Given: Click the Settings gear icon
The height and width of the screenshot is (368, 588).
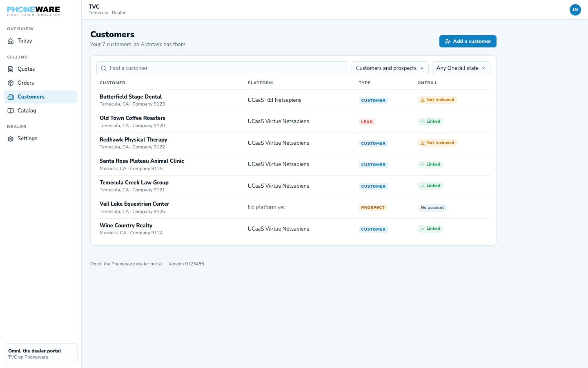Looking at the screenshot, I should pyautogui.click(x=11, y=139).
